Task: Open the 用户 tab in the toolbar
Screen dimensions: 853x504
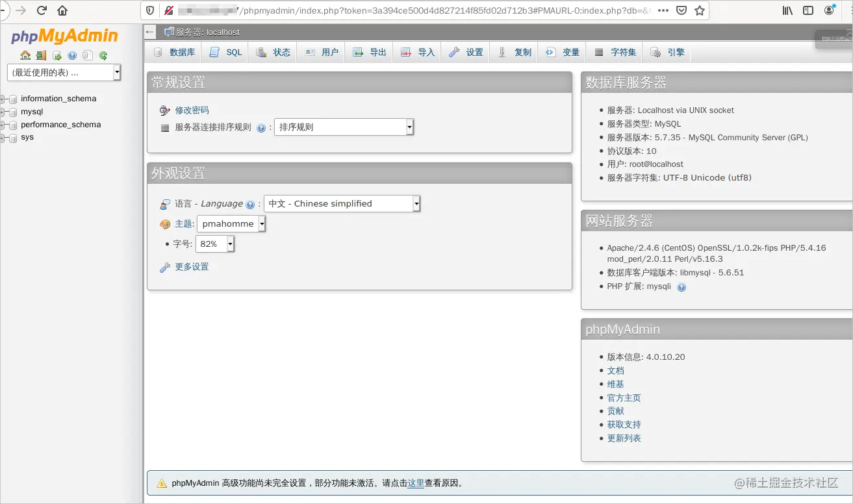Action: pos(321,52)
